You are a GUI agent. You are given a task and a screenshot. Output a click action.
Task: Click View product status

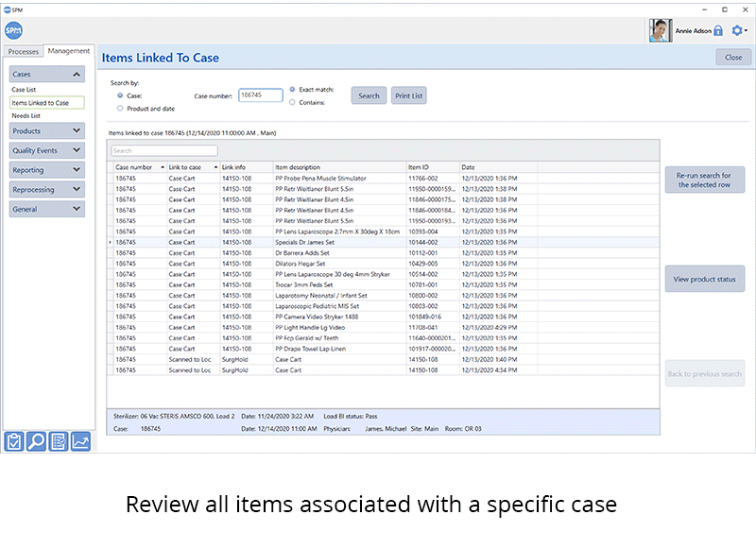click(x=704, y=278)
